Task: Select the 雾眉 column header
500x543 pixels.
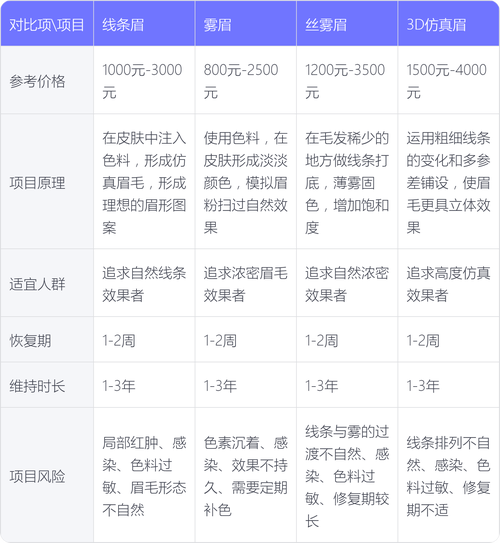Action: [245, 23]
